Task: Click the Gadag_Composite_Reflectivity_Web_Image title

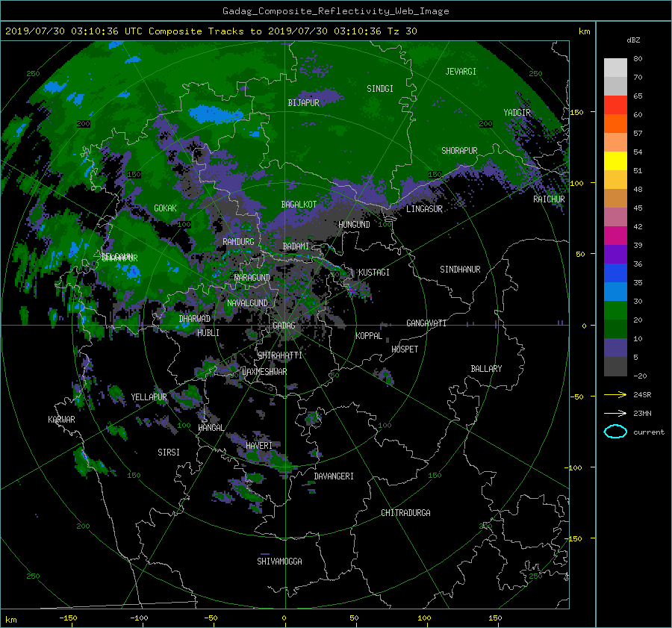Action: pyautogui.click(x=335, y=11)
